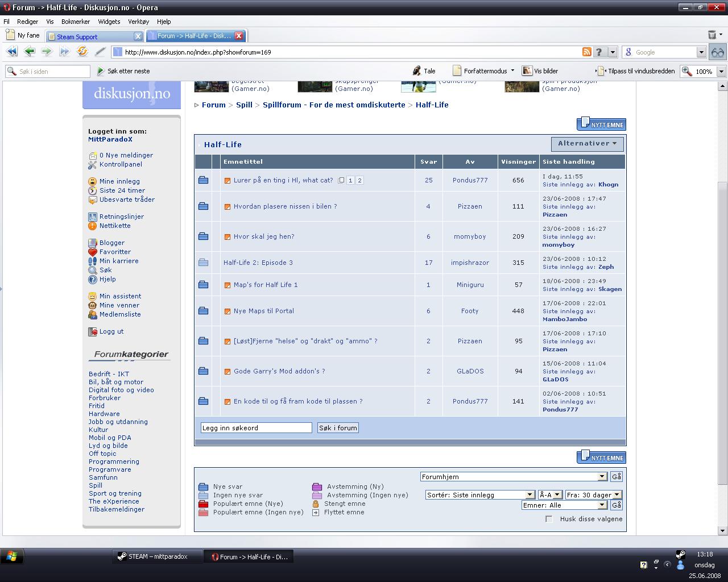Go back one page

(30, 52)
